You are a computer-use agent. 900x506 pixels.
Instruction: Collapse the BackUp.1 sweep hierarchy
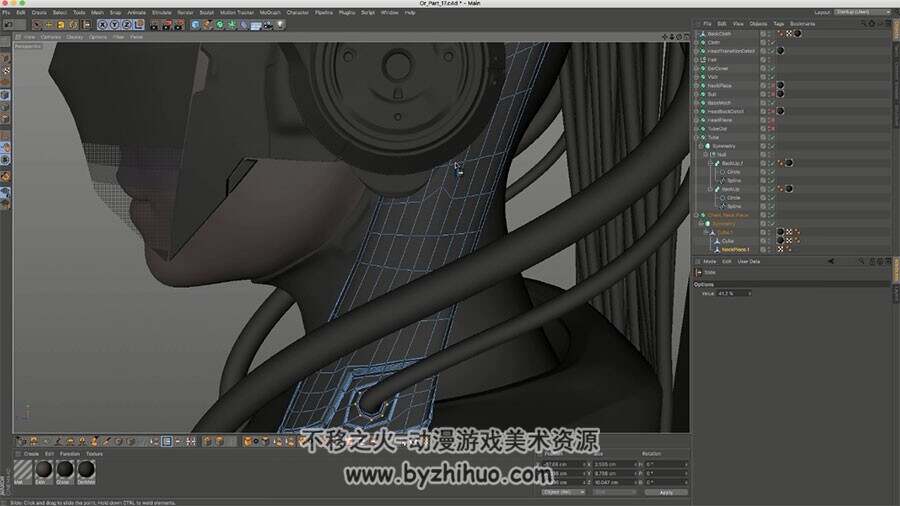click(710, 163)
